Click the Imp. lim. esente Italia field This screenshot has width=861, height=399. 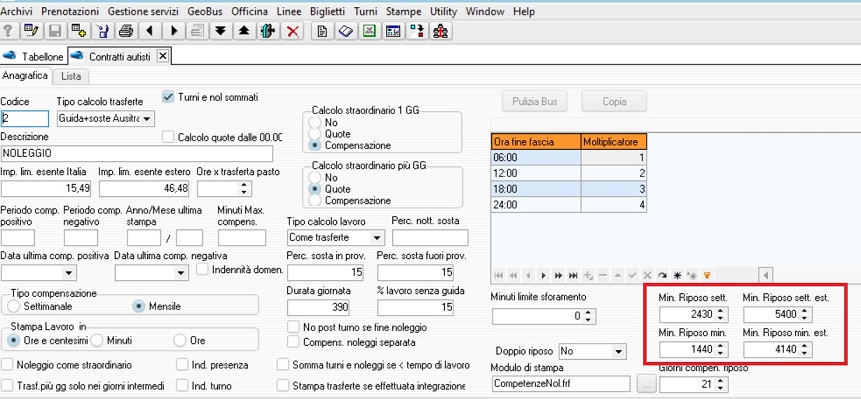pyautogui.click(x=46, y=188)
